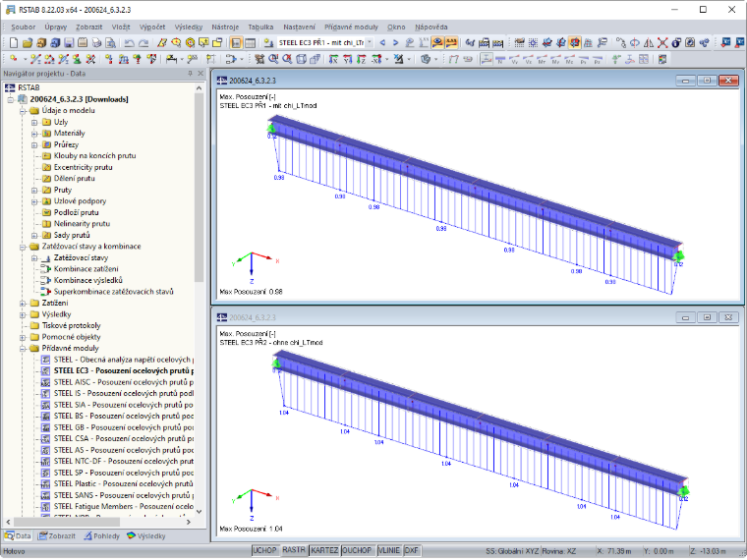Show shear force Vz diagram
Screen dimensions: 747x560
[528, 59]
